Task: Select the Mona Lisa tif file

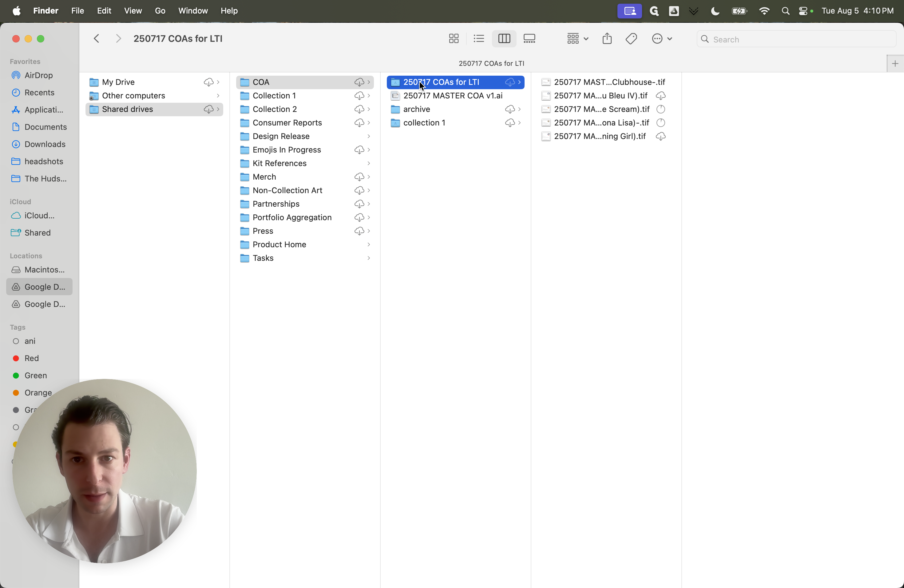Action: coord(606,123)
